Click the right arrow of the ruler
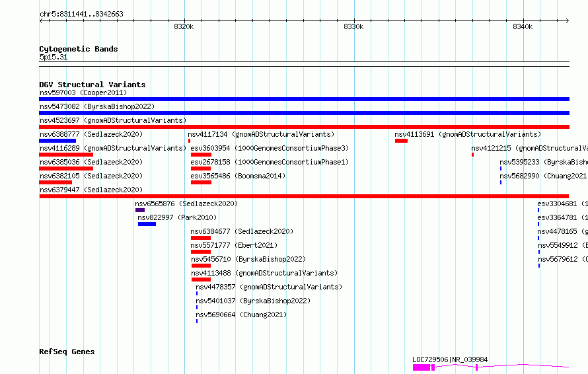588x374 pixels. [567, 20]
